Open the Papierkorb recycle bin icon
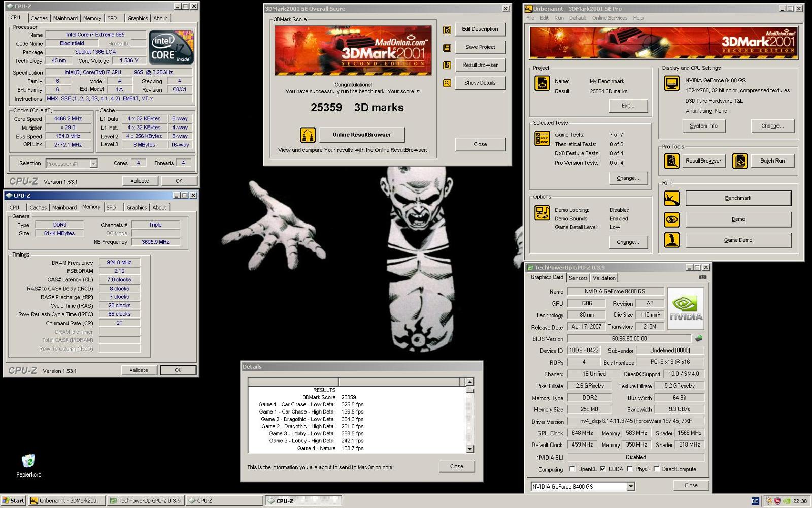Image resolution: width=812 pixels, height=508 pixels. pyautogui.click(x=28, y=461)
